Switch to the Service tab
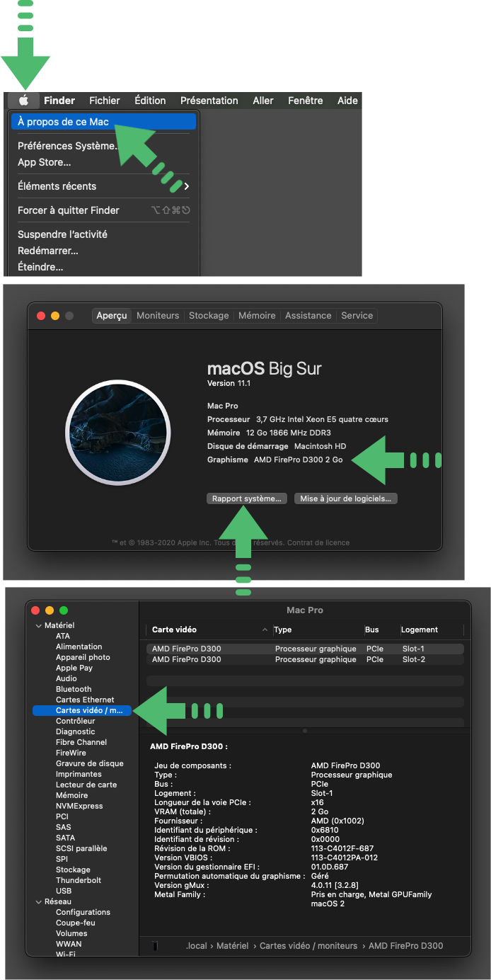491x980 pixels. [x=357, y=316]
